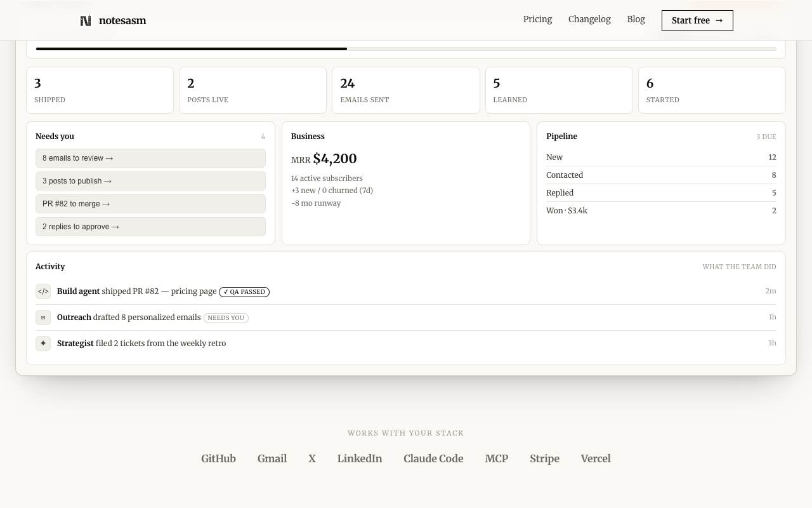Click the NEEDS YOU badge
The width and height of the screenshot is (812, 508).
[226, 317]
